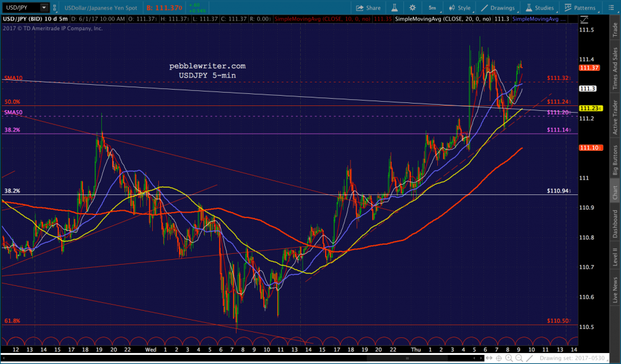Click the USDollar/Japanese Yen Spot description
The image size is (621, 364).
pyautogui.click(x=101, y=8)
